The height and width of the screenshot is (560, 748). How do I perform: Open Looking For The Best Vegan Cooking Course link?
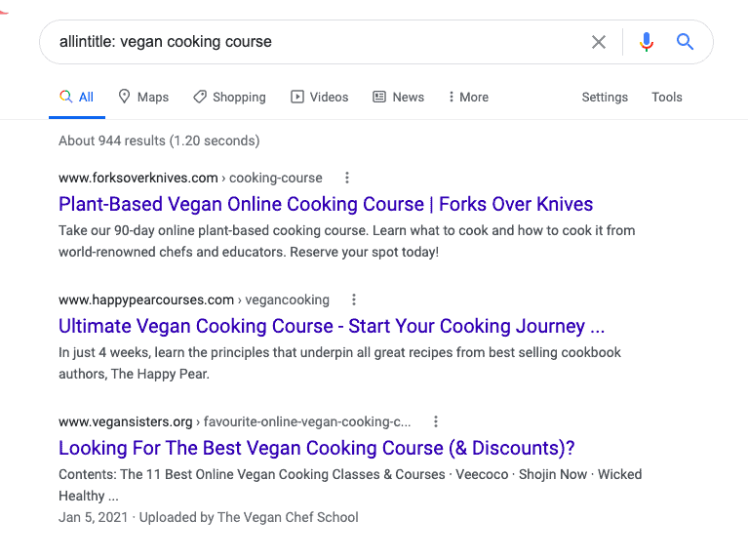[317, 448]
